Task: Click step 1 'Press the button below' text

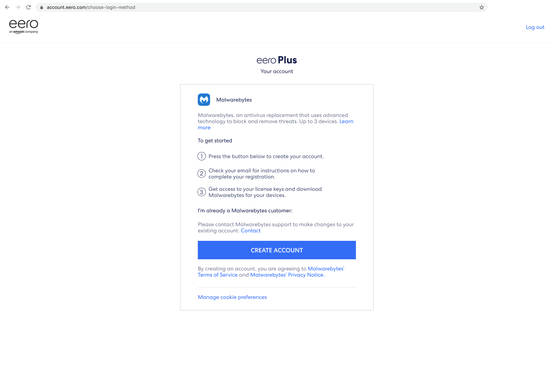Action: point(266,157)
